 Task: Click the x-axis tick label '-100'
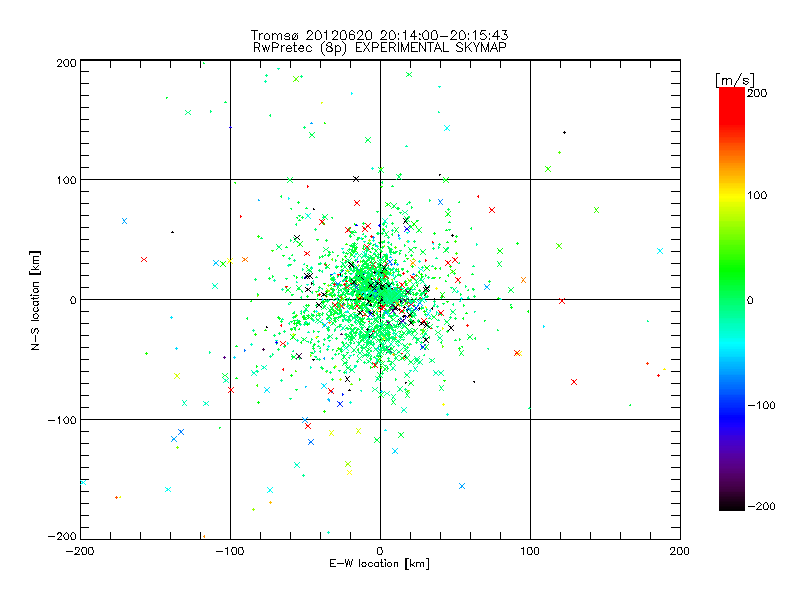[x=230, y=551]
